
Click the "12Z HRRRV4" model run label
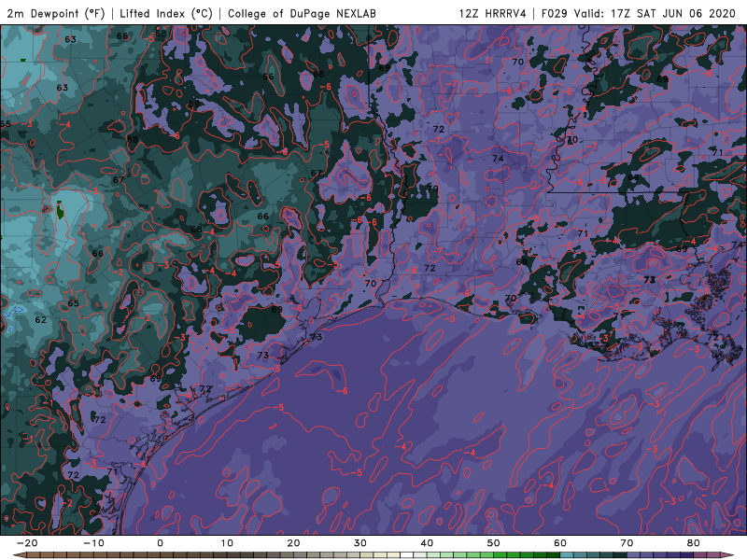point(493,13)
